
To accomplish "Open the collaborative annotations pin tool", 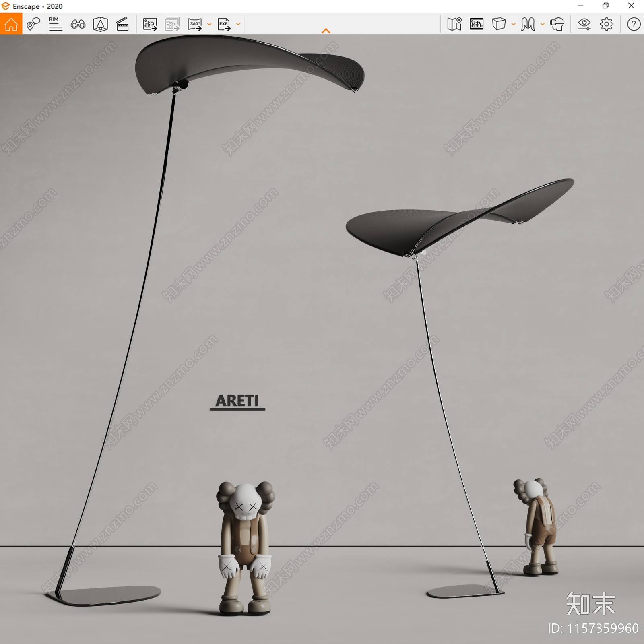I will tap(33, 24).
